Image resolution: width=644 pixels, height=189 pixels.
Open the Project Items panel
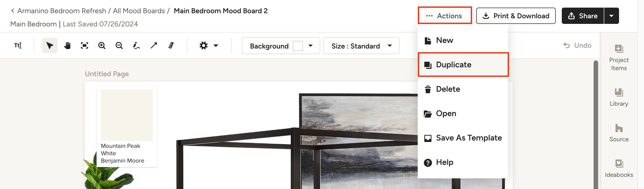pyautogui.click(x=619, y=57)
